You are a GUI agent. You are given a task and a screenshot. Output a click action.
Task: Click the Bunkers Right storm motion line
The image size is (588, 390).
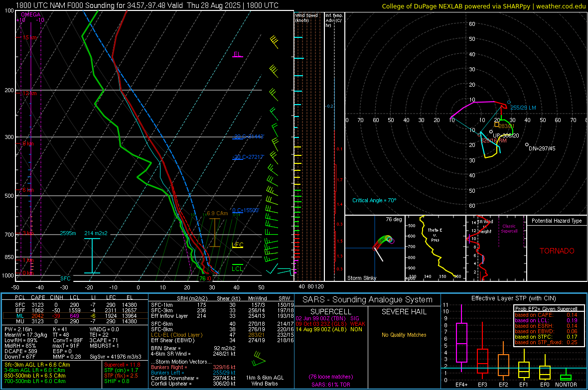(x=193, y=367)
